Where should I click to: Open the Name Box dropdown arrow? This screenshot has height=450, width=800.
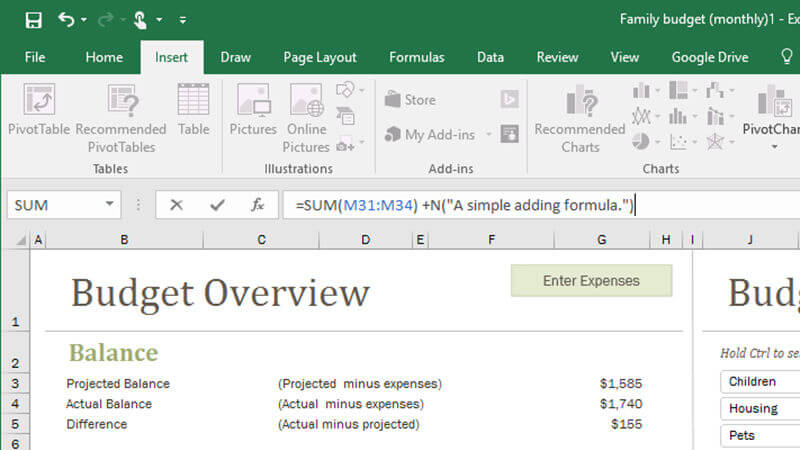[x=109, y=204]
